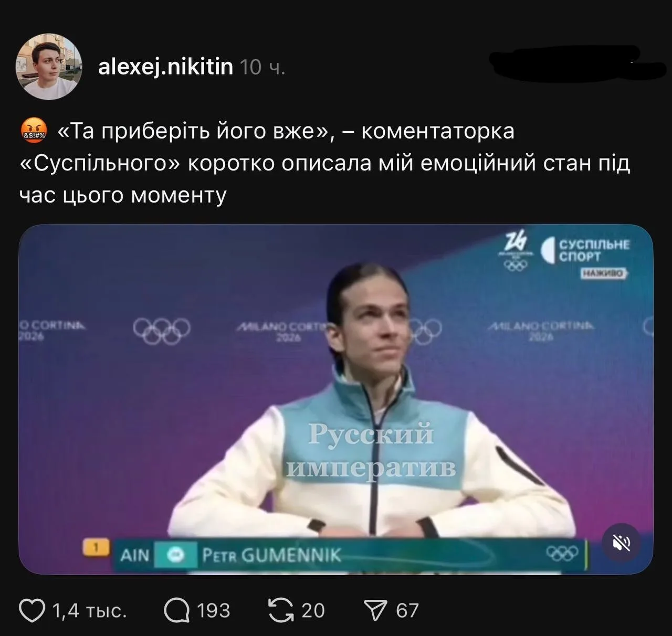Click the Суспільне Спорт logo in the video
672x636 pixels.
coord(585,251)
